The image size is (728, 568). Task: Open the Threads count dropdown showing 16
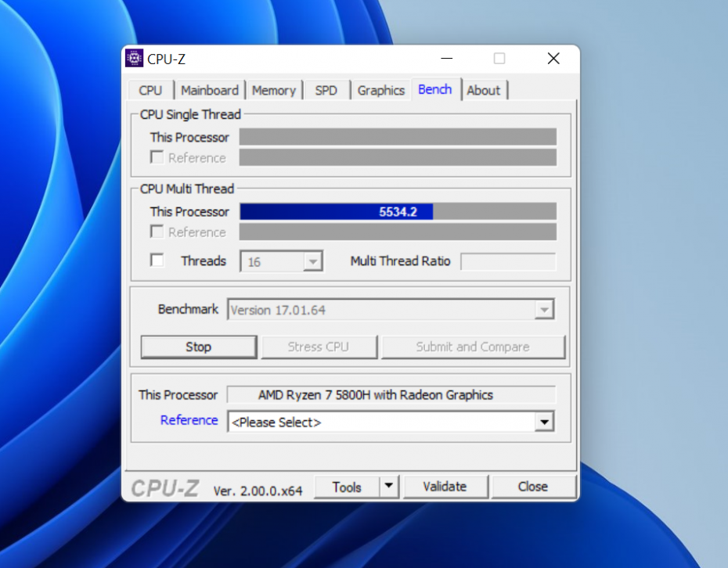pos(281,262)
